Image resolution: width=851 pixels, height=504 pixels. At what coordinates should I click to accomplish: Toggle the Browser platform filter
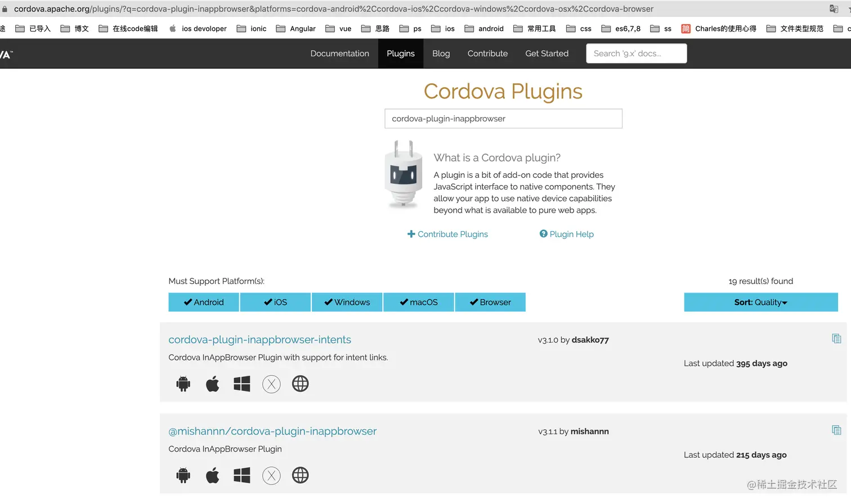490,302
